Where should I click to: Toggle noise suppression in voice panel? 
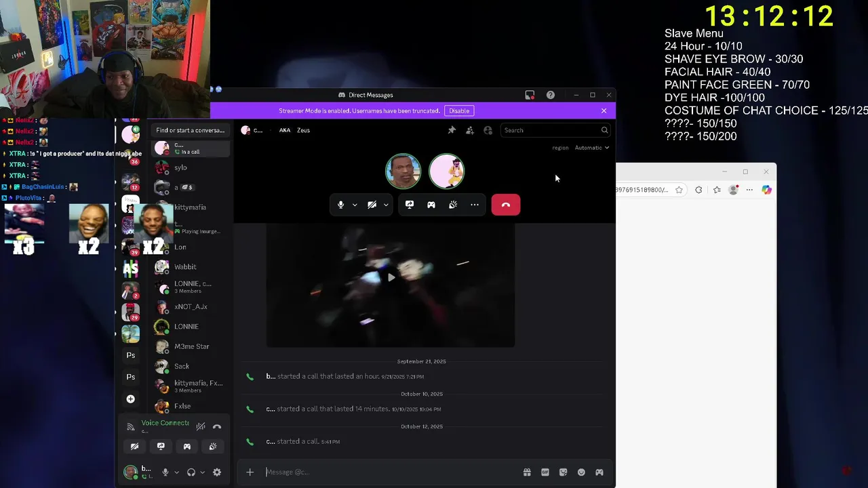(x=201, y=426)
